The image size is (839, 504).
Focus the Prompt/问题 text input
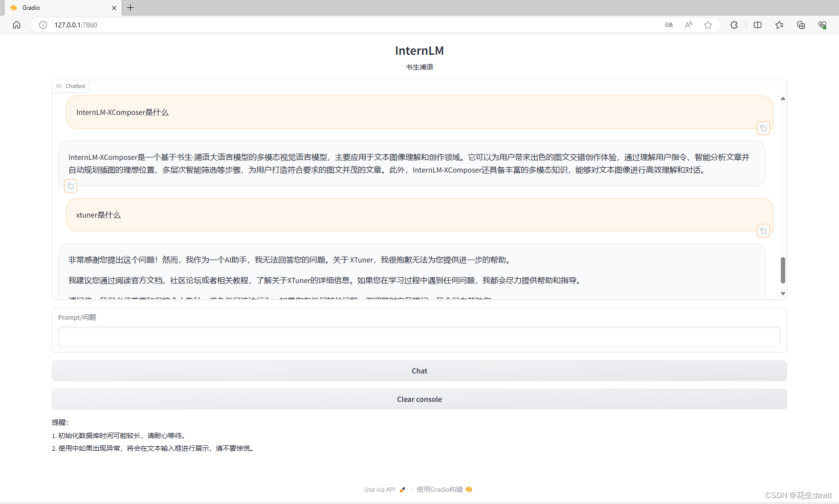[419, 337]
